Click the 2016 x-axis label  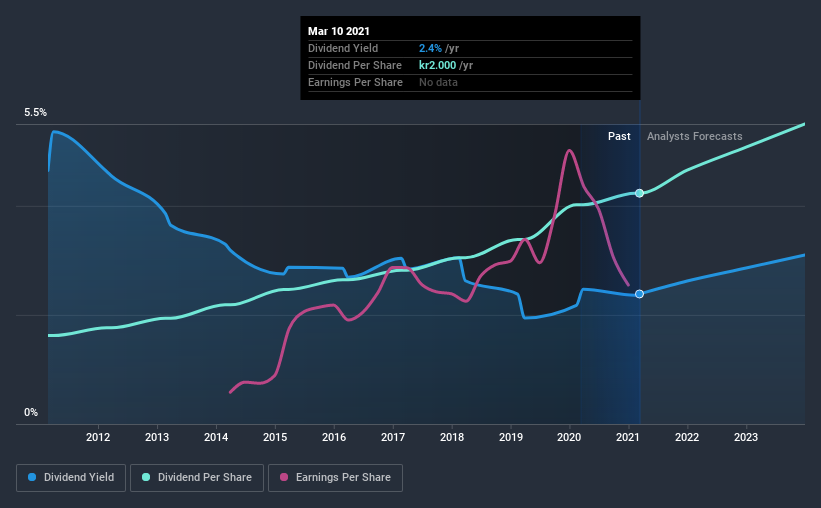point(334,437)
